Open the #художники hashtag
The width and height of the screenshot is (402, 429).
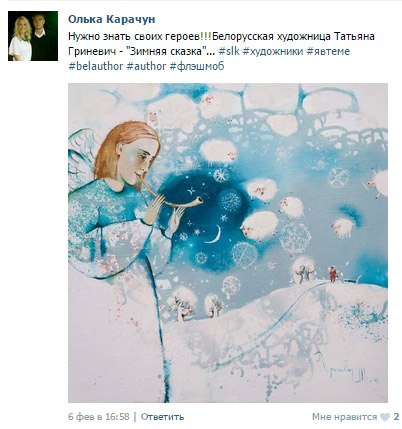(x=273, y=51)
